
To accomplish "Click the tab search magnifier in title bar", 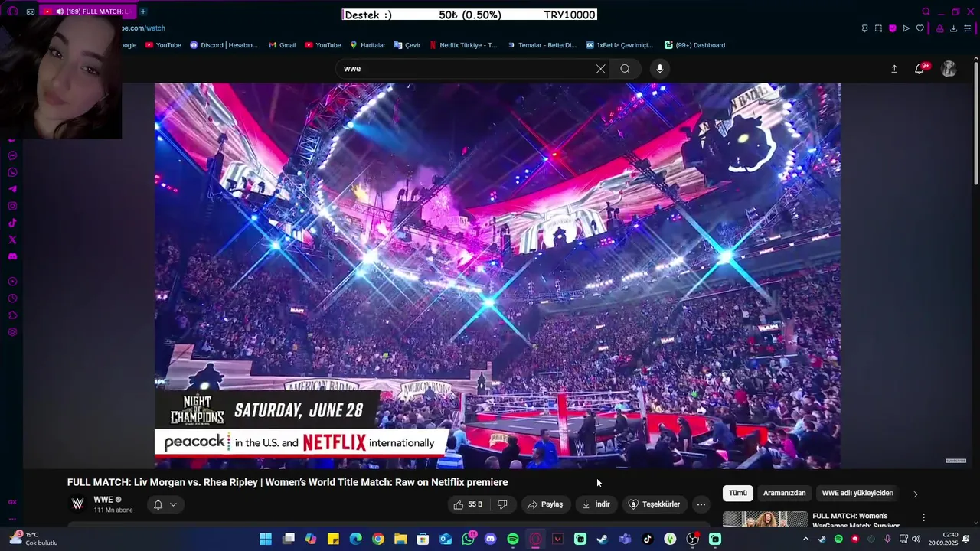I will click(926, 11).
